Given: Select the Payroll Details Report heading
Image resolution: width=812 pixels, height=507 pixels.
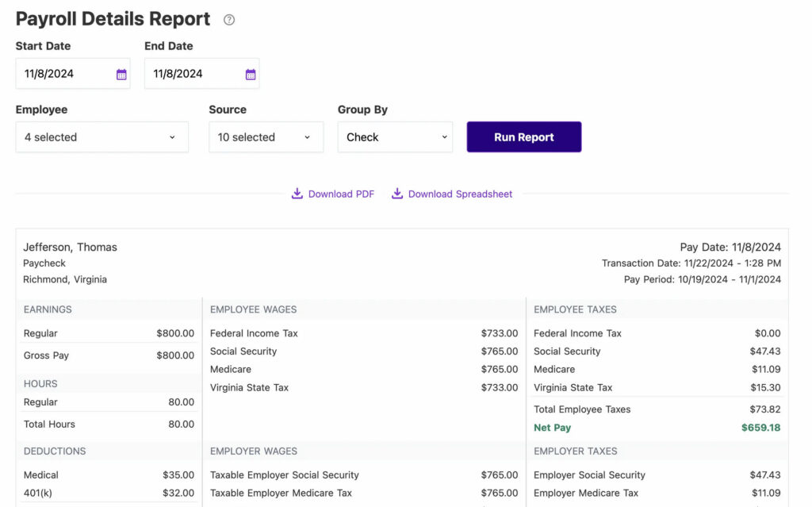Looking at the screenshot, I should click(x=113, y=19).
